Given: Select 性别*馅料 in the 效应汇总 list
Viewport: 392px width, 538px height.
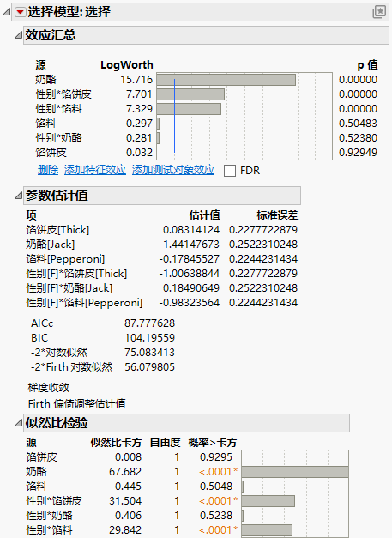Looking at the screenshot, I should pyautogui.click(x=58, y=109).
